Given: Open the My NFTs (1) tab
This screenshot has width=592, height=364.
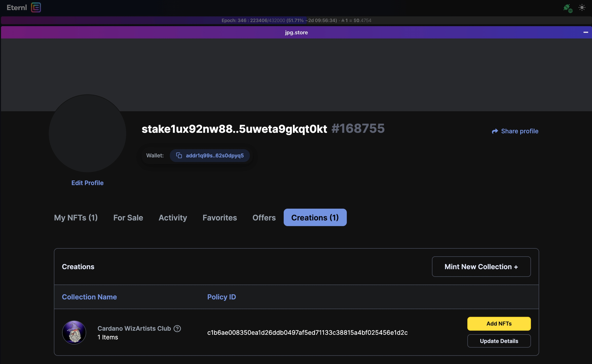Looking at the screenshot, I should click(x=76, y=218).
